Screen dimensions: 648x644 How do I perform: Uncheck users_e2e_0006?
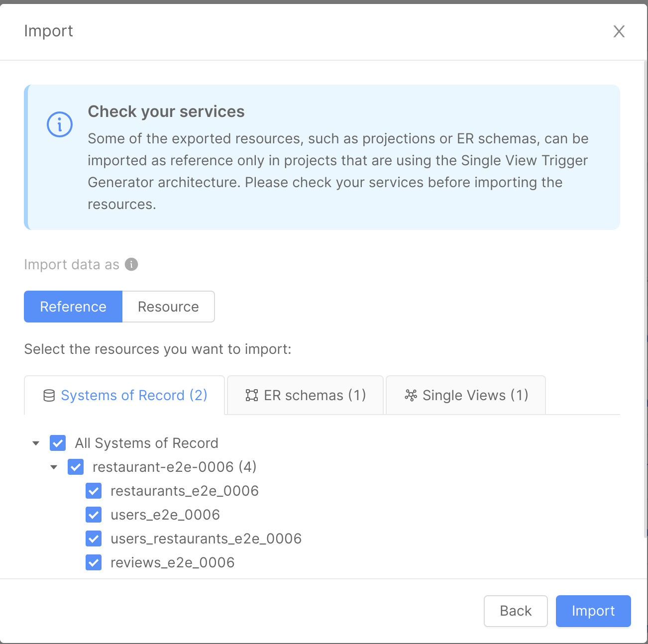(94, 515)
